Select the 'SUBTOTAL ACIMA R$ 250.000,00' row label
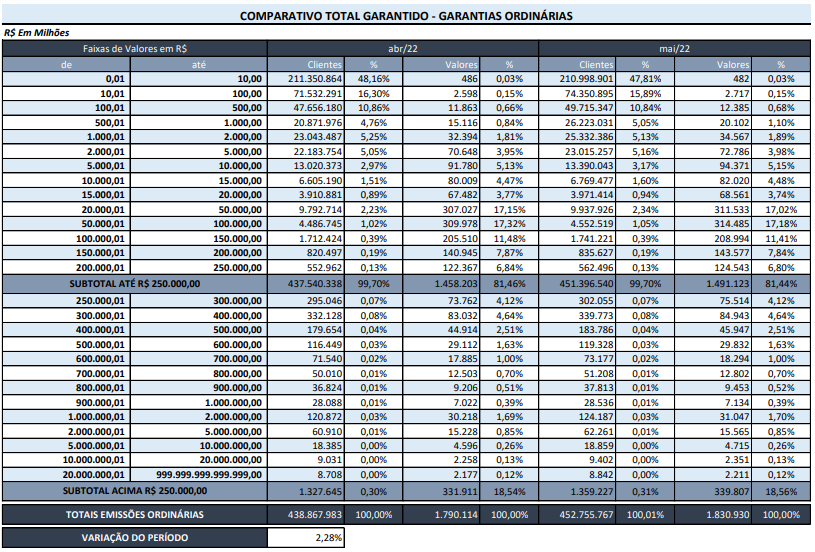 pyautogui.click(x=134, y=490)
